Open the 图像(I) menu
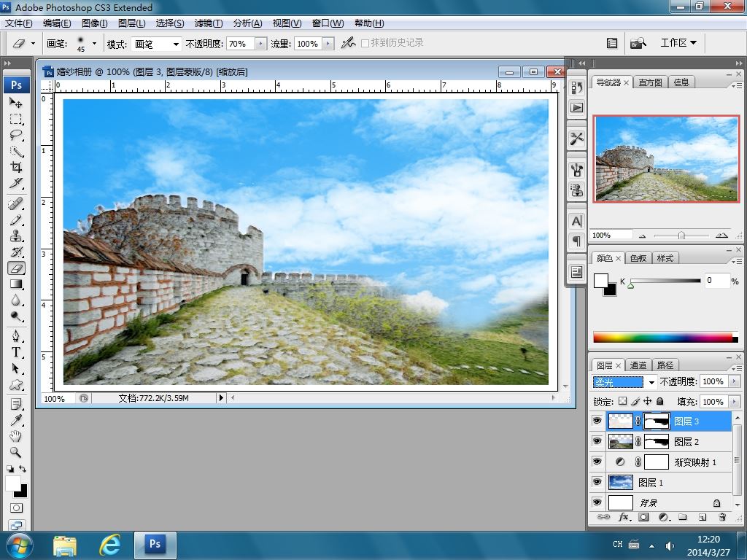The image size is (747, 560). 95,23
